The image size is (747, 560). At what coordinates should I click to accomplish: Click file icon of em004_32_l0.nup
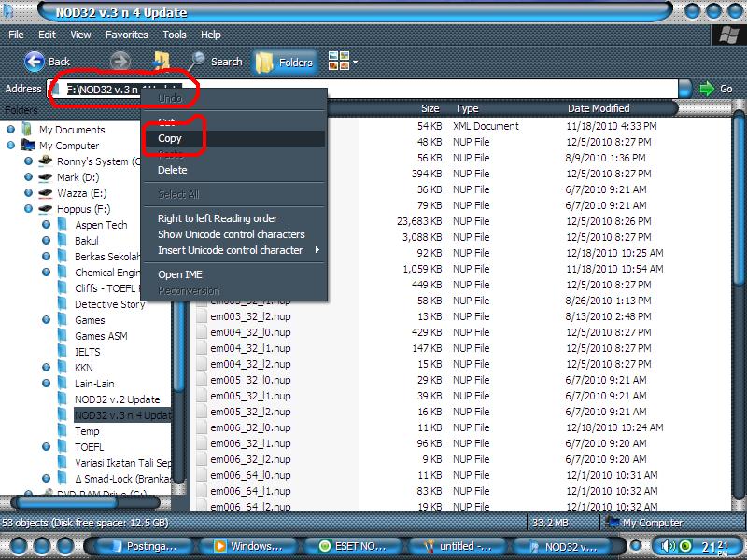click(x=202, y=332)
